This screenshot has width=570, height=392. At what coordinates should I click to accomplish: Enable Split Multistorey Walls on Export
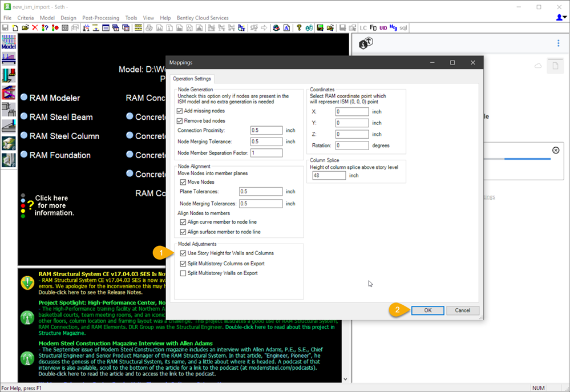click(x=183, y=273)
